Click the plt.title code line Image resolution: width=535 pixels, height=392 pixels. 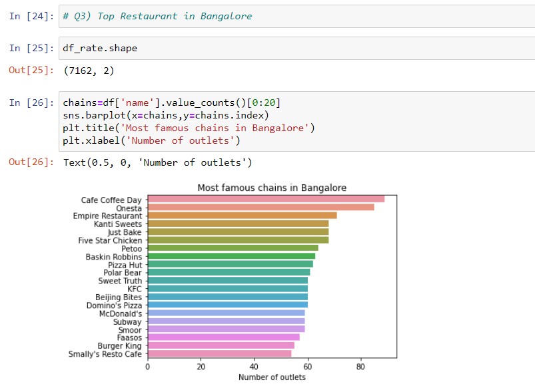click(189, 128)
